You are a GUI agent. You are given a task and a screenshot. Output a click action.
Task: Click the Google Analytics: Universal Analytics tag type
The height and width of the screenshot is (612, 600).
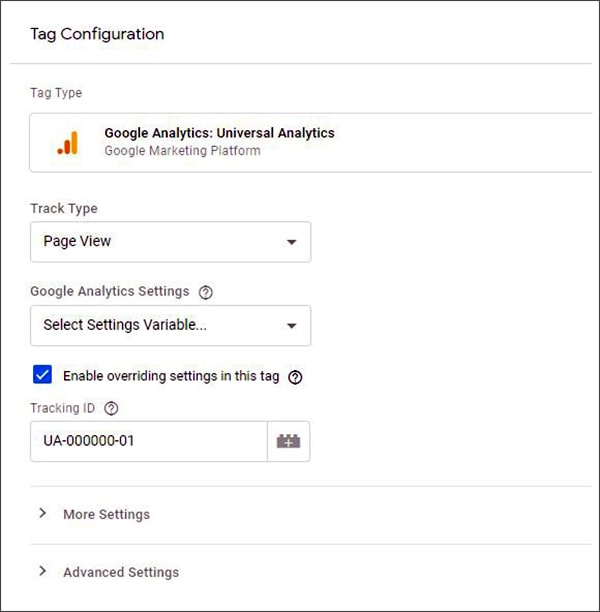coord(311,142)
